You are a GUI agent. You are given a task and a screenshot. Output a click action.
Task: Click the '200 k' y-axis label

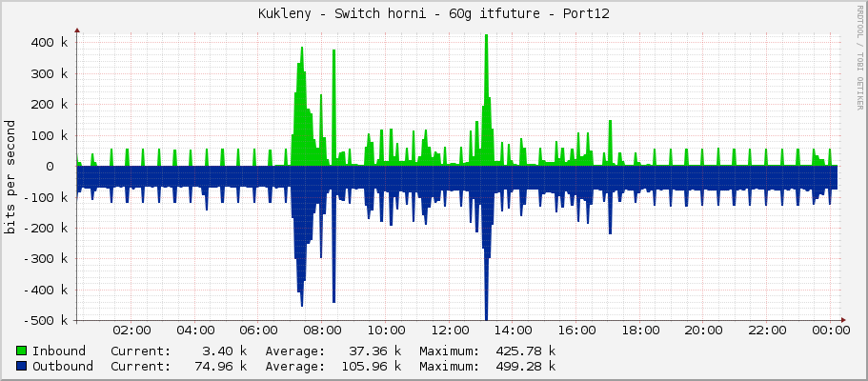tap(50, 105)
